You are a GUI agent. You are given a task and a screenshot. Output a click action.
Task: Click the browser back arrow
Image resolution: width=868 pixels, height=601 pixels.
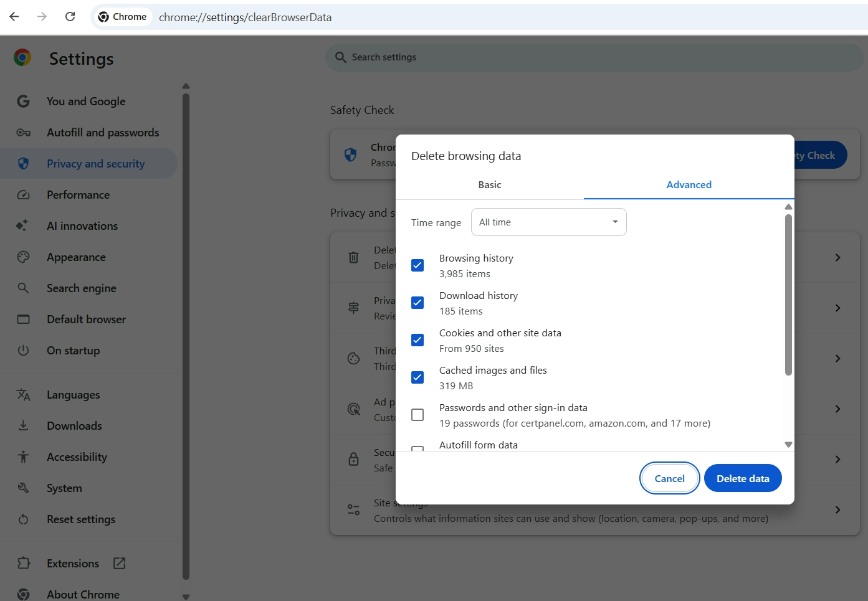coord(14,17)
